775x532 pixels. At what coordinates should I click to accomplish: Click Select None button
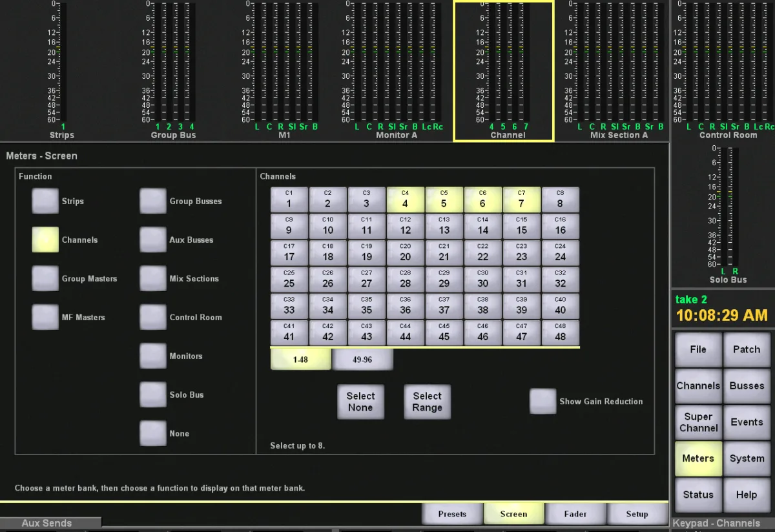point(360,402)
